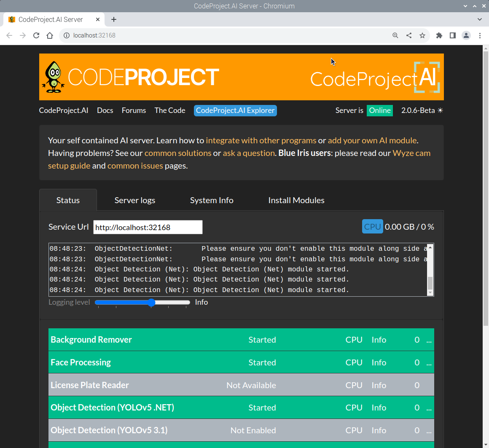
Task: Bookmark this tab with the star icon
Action: point(422,35)
